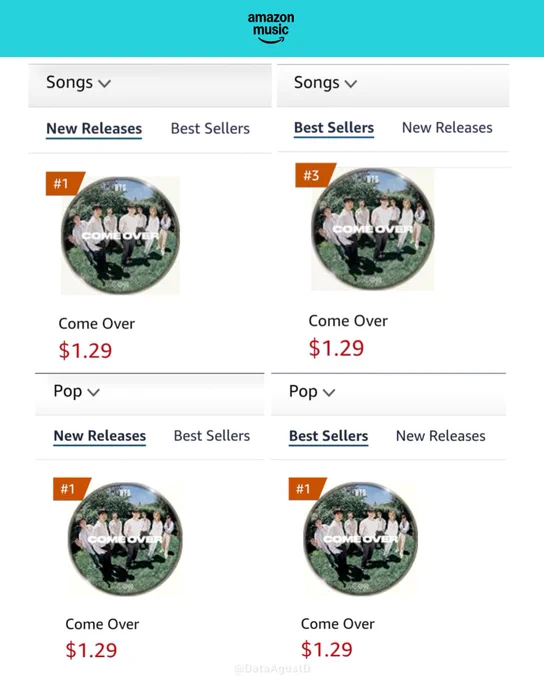Viewport: 544px width, 680px height.
Task: Click the Amazon Music logo
Action: click(271, 28)
